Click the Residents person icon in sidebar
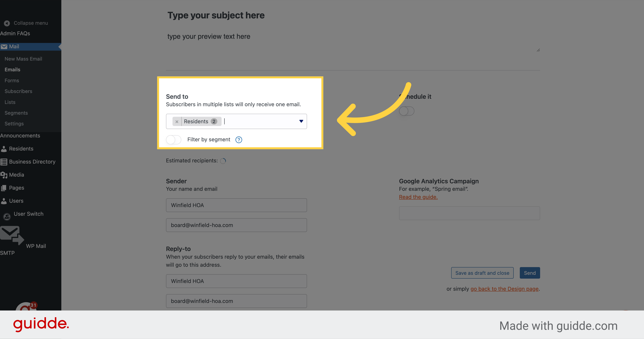The image size is (644, 339). tap(4, 149)
